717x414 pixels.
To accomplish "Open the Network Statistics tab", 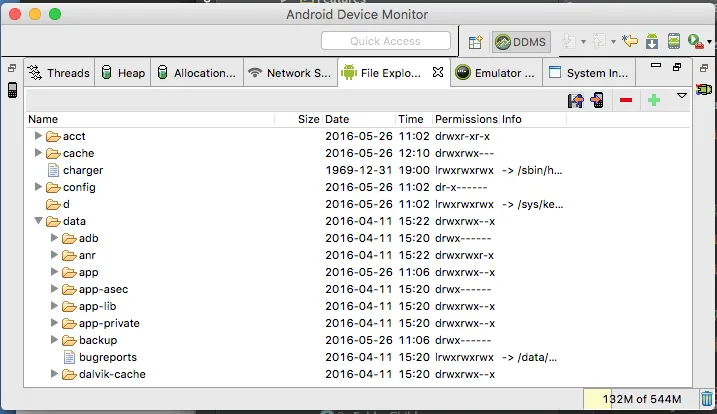I will point(290,73).
